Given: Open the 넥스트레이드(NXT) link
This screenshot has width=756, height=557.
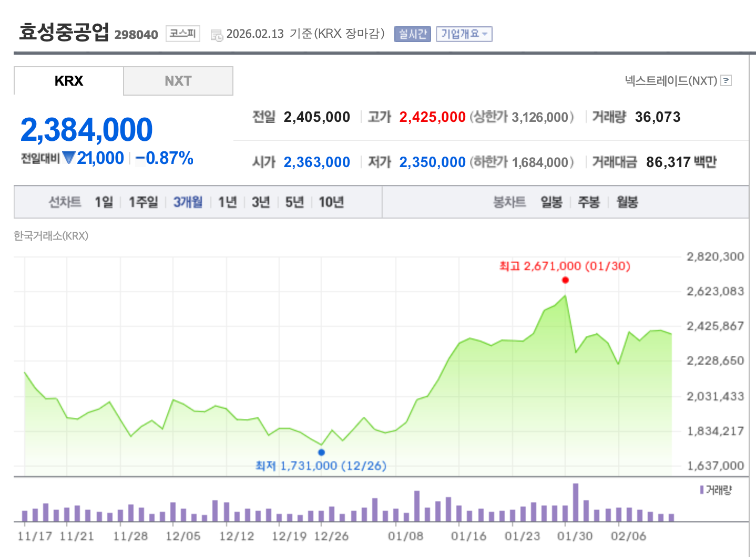Looking at the screenshot, I should coord(671,80).
